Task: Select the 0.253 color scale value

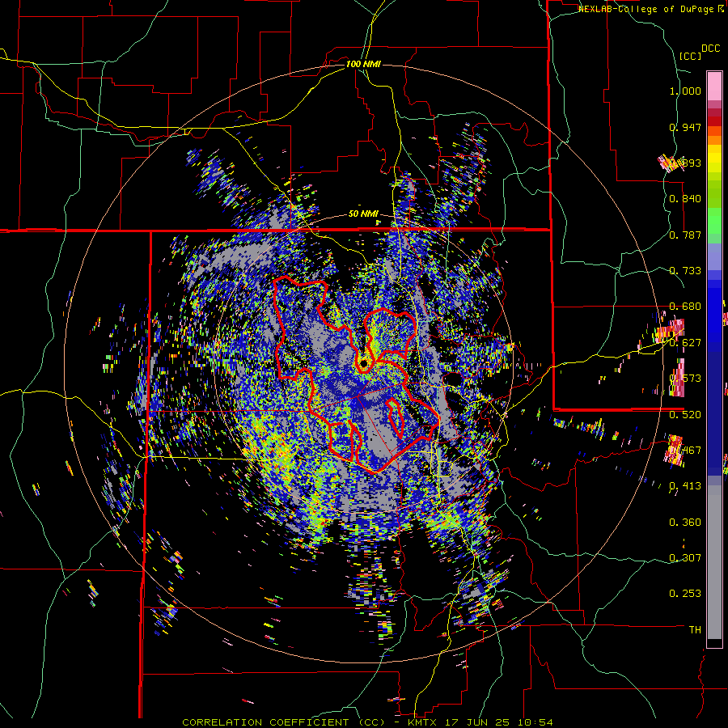Action: 685,594
